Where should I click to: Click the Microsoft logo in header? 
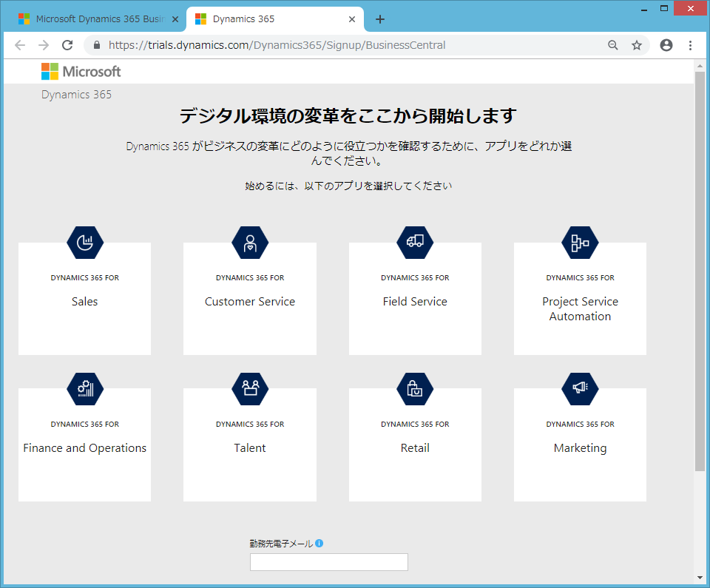pyautogui.click(x=81, y=72)
